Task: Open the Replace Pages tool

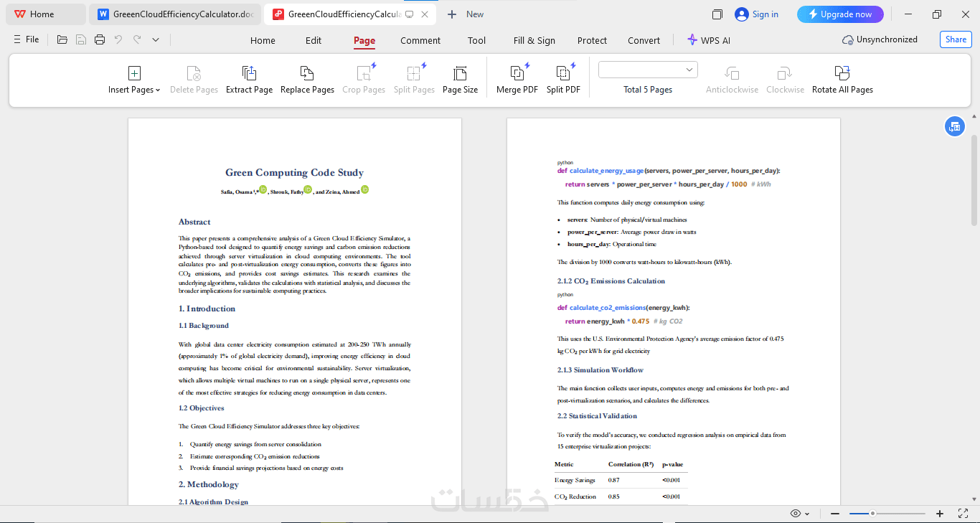Action: click(x=307, y=80)
